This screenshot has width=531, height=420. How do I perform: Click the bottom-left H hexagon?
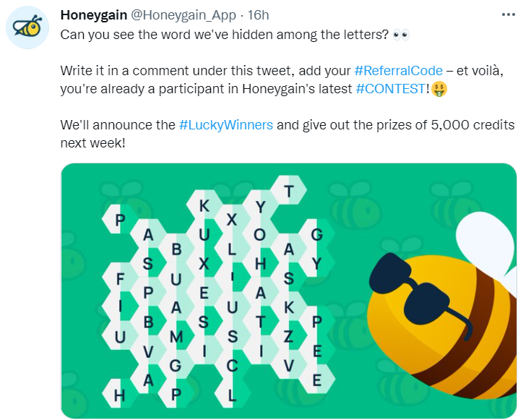(x=119, y=394)
